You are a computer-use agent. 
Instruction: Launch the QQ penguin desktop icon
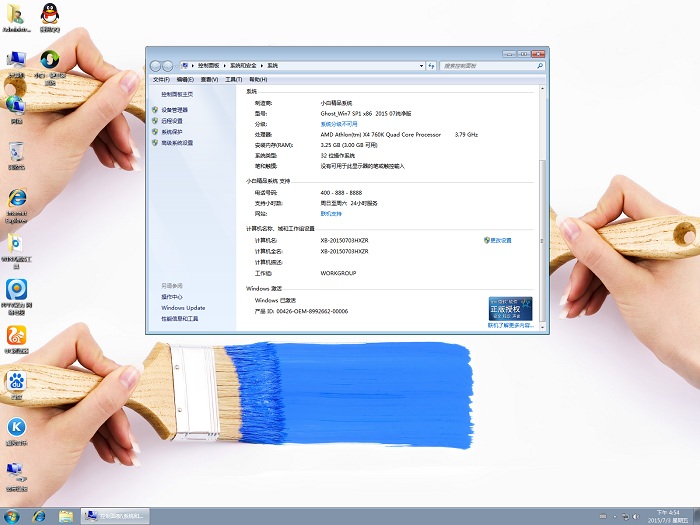[x=50, y=18]
